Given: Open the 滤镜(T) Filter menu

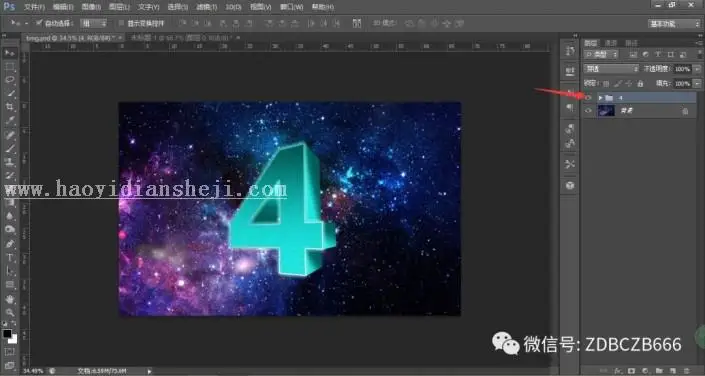Looking at the screenshot, I should (x=206, y=7).
